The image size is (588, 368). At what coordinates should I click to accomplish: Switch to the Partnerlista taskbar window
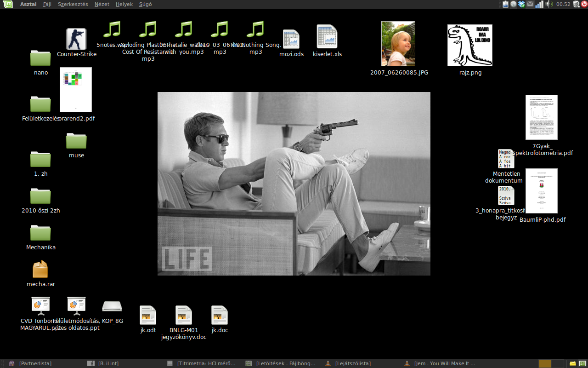46,363
